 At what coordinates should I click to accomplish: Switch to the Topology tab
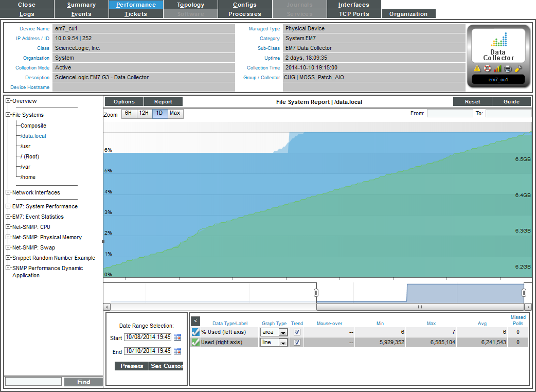190,5
